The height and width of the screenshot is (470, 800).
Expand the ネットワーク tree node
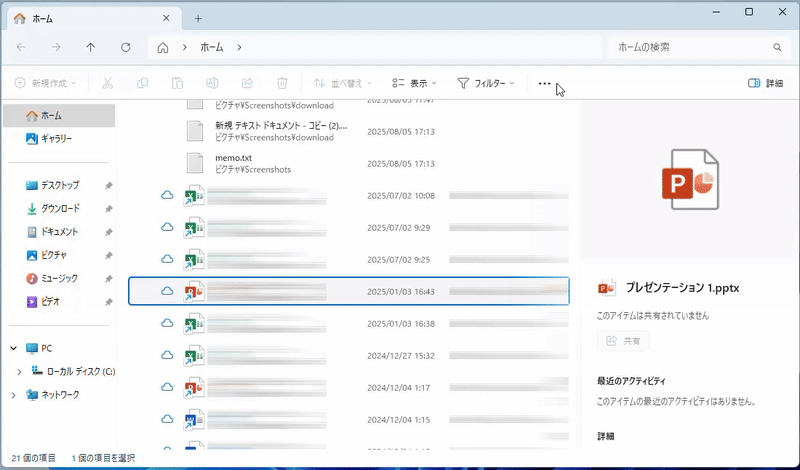[x=14, y=394]
